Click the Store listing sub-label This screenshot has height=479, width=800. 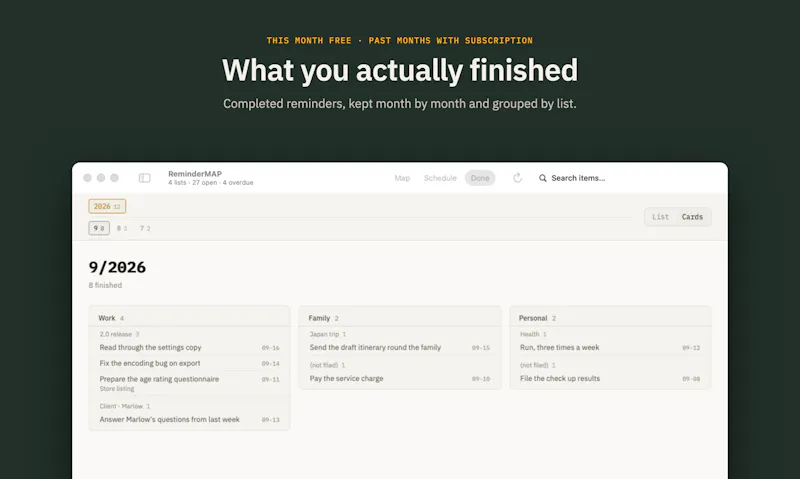pyautogui.click(x=117, y=389)
